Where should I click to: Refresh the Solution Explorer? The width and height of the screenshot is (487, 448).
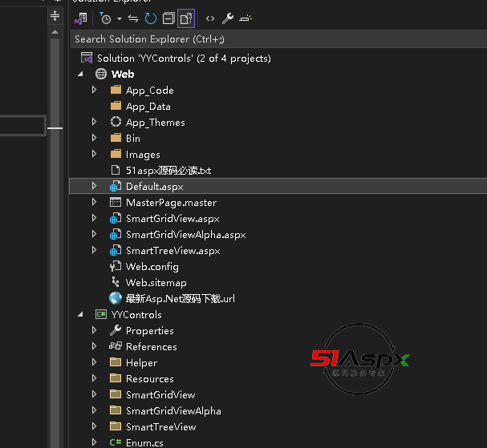pyautogui.click(x=150, y=18)
